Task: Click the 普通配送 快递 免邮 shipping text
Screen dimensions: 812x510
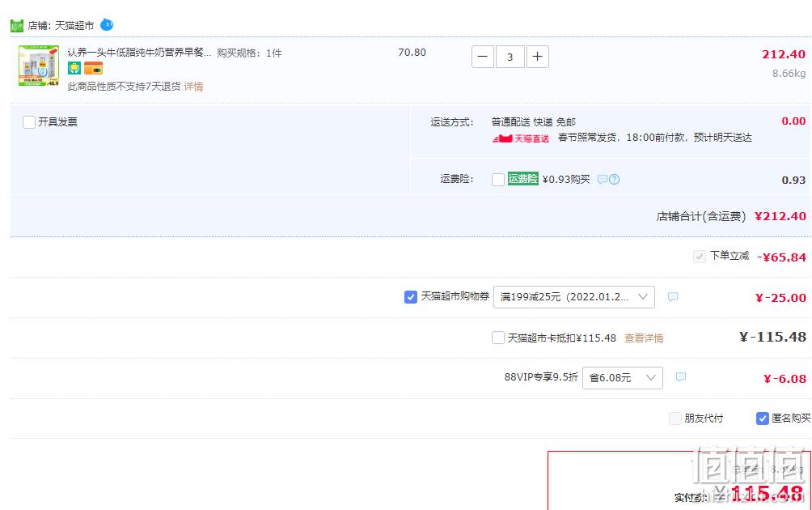Action: (x=534, y=121)
